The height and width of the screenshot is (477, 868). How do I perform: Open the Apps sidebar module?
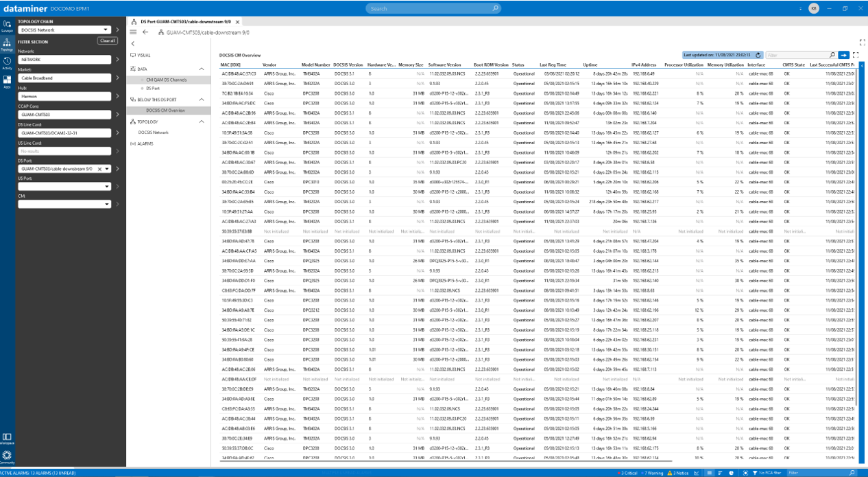tap(7, 82)
